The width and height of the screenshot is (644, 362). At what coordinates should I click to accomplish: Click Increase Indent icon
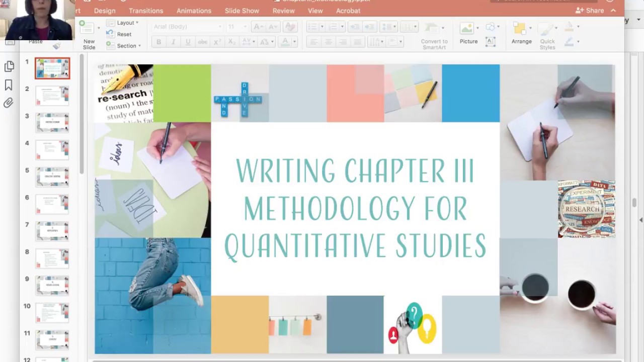point(369,27)
